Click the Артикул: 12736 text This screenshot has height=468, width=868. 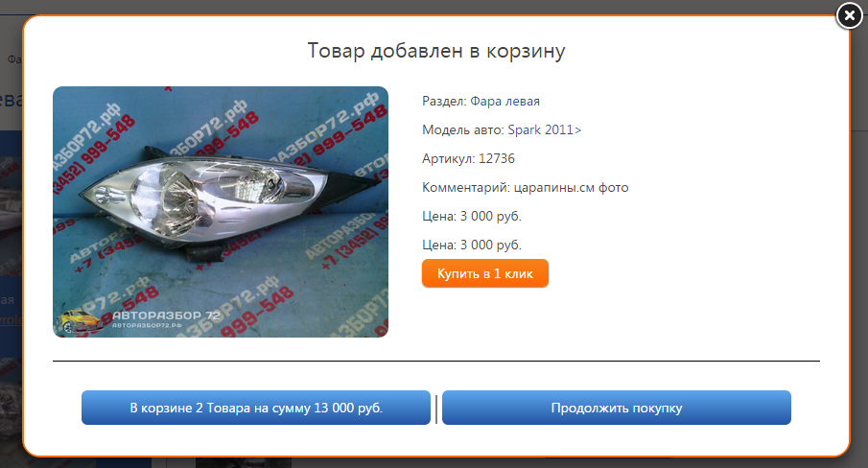[468, 159]
